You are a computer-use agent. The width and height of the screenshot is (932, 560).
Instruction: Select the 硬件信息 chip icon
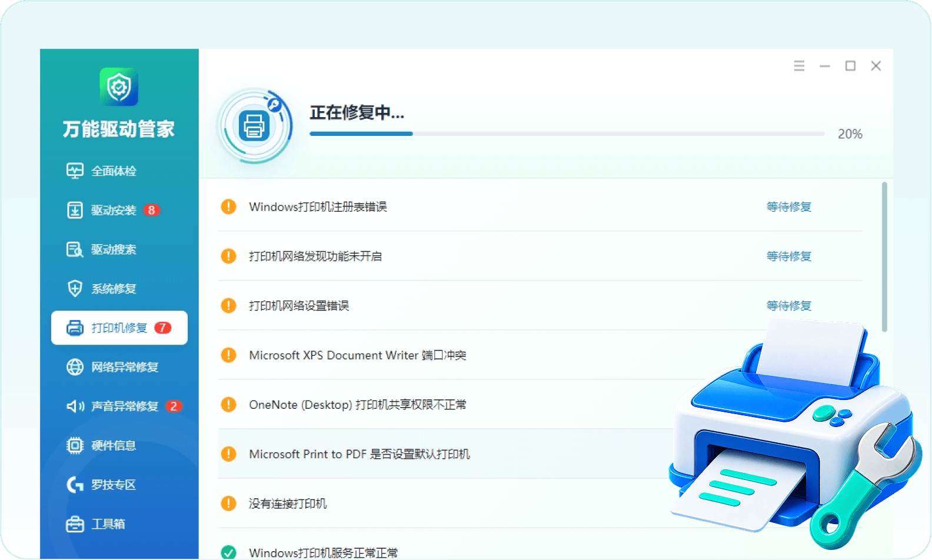[x=75, y=445]
